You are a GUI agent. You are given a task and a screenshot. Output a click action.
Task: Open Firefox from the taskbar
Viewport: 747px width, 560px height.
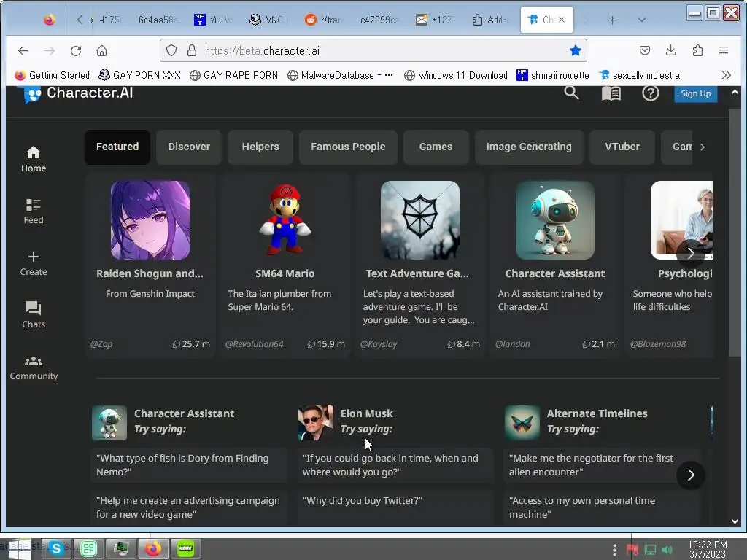point(153,548)
